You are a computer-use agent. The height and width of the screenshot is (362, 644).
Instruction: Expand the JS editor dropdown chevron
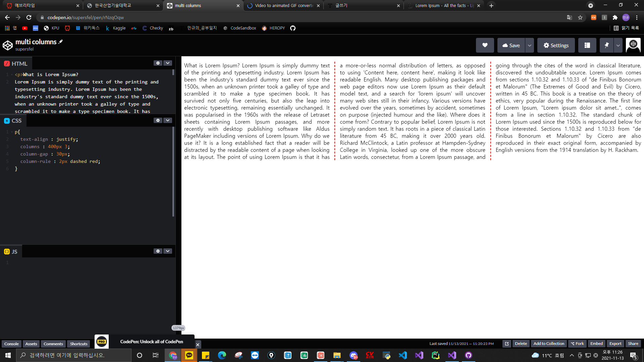[x=168, y=251]
